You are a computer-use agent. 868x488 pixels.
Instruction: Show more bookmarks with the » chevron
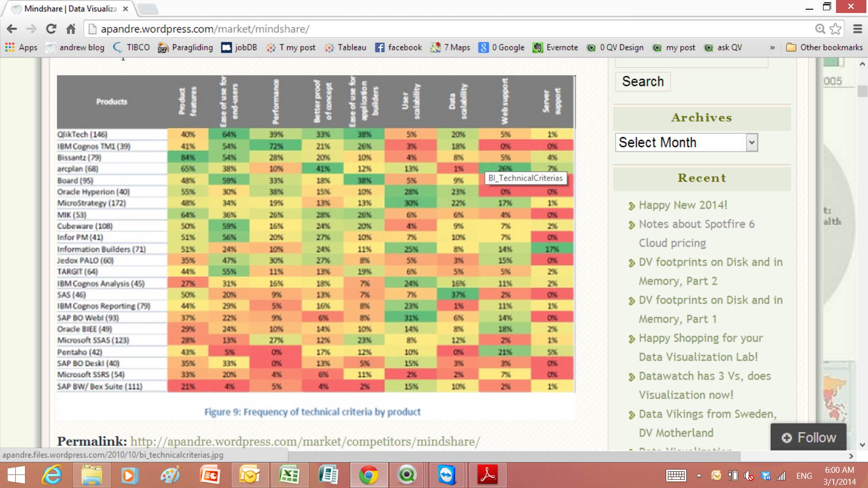tap(772, 48)
